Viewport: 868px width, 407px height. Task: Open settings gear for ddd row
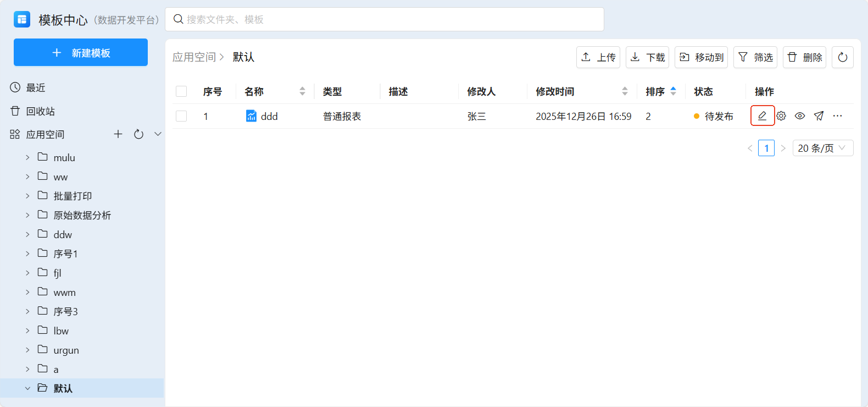click(781, 116)
